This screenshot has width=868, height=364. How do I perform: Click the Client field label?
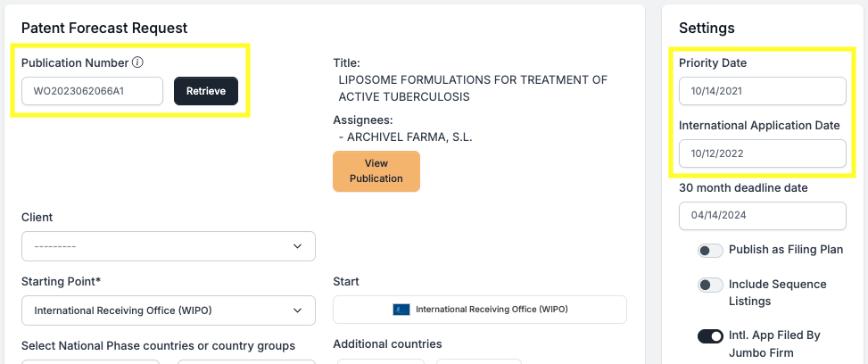coord(37,217)
